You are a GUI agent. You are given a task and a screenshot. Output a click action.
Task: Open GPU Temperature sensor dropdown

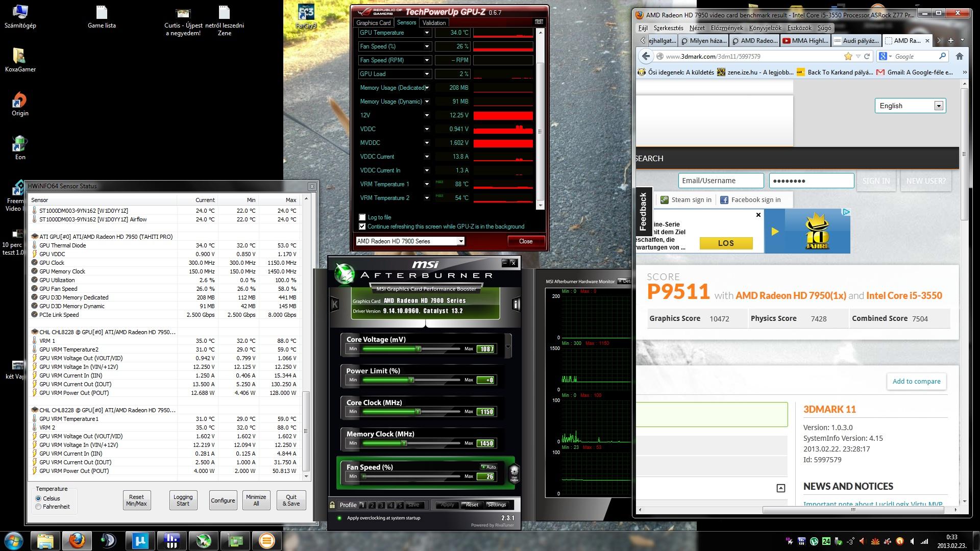coord(427,33)
